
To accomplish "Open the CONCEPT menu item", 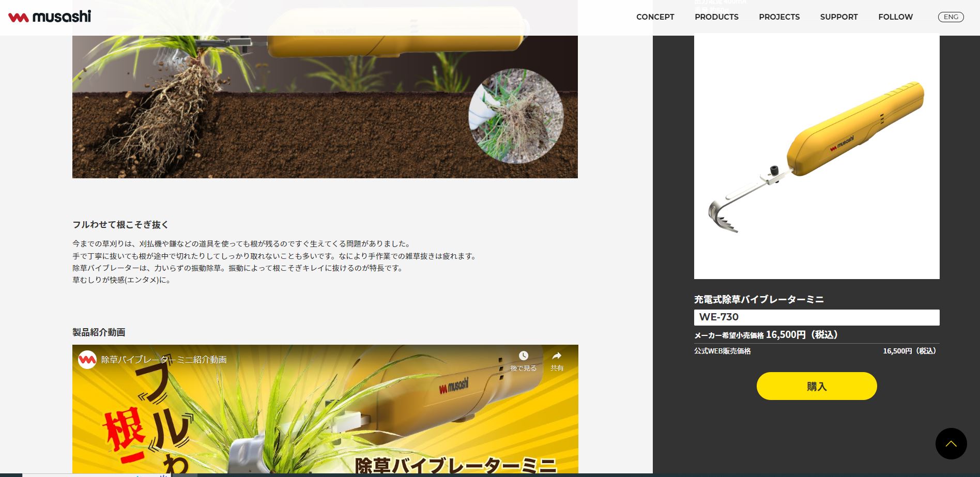I will pyautogui.click(x=655, y=17).
